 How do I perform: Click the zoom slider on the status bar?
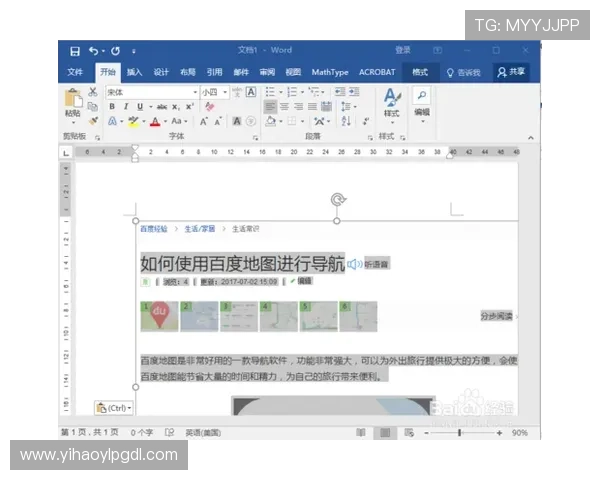coord(460,433)
